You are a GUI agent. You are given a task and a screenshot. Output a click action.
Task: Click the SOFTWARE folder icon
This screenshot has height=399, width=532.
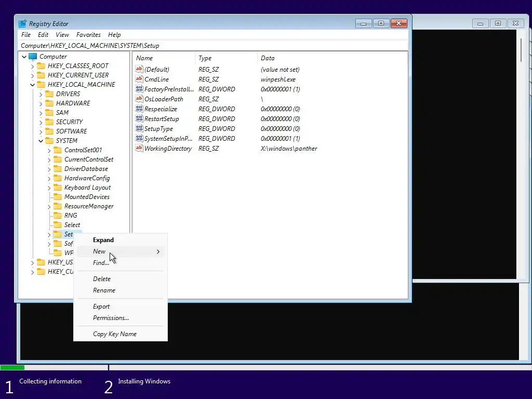point(49,131)
